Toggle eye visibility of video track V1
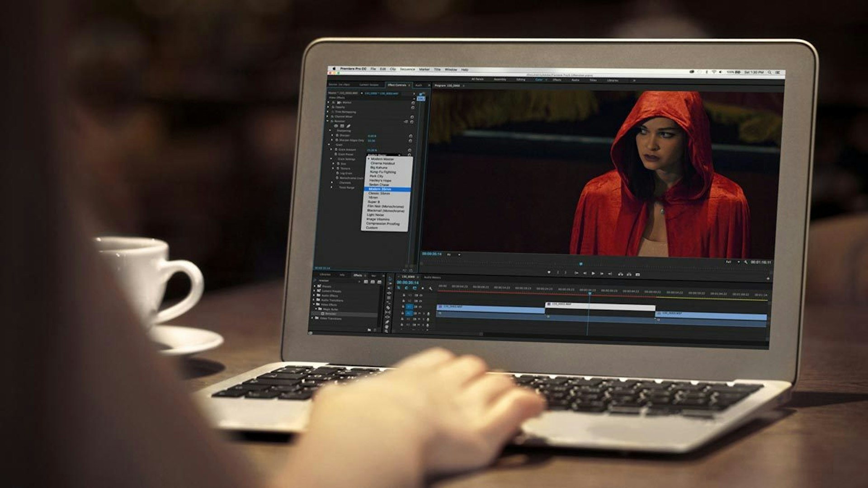This screenshot has height=488, width=868. (x=420, y=307)
